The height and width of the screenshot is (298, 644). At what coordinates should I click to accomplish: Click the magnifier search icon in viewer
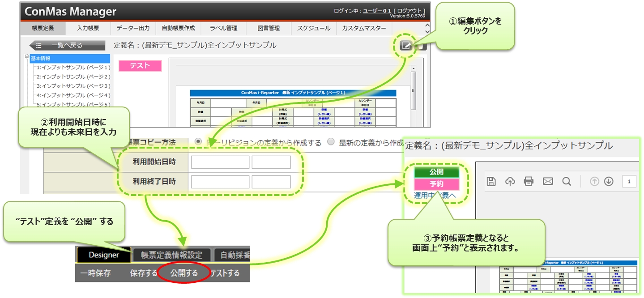[x=567, y=181]
